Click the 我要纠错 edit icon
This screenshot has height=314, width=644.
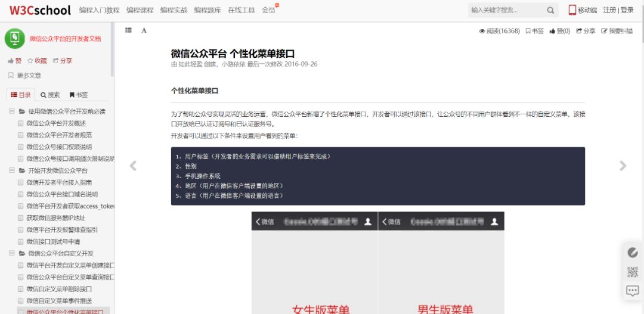pyautogui.click(x=605, y=31)
